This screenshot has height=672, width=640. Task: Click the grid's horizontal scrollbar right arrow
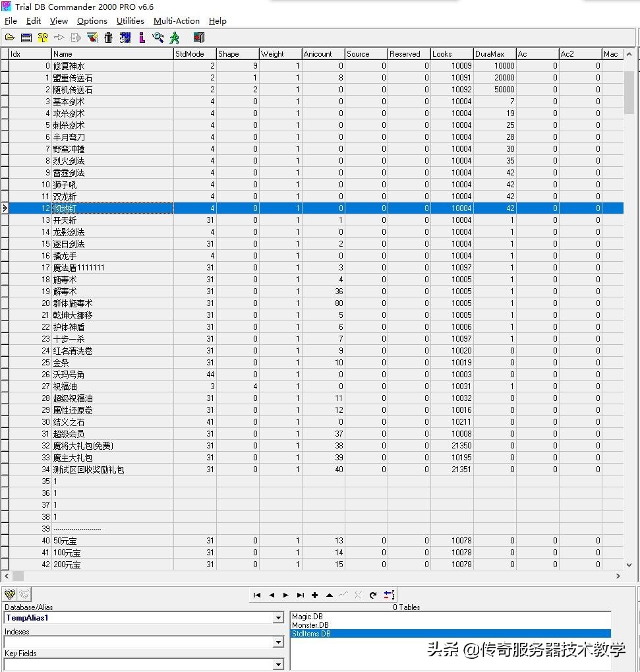[x=618, y=576]
